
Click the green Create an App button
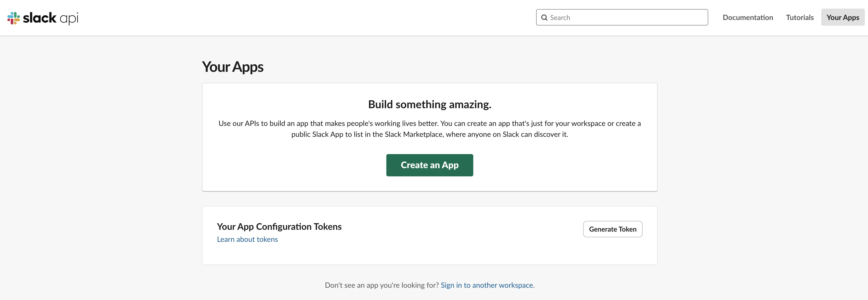coord(430,165)
